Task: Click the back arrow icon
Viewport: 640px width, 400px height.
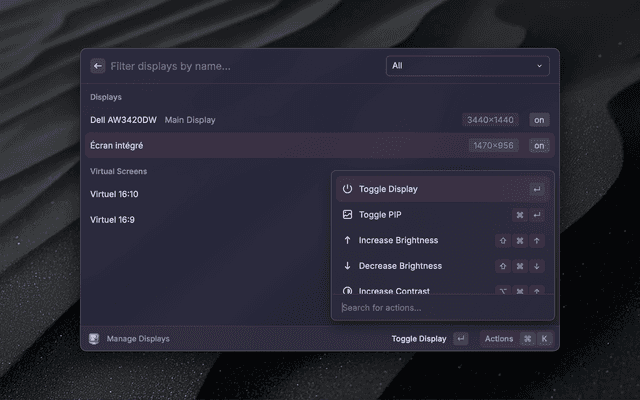Action: [98, 66]
